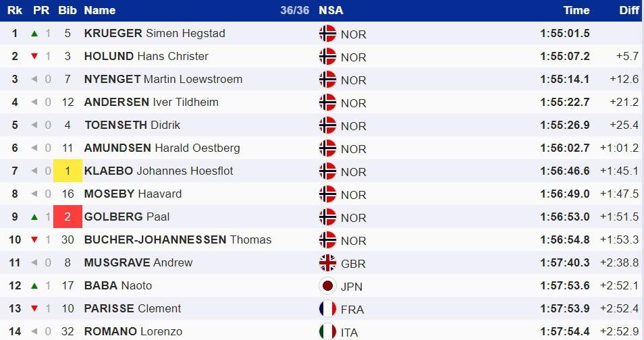Click green up arrow in KRUEGER row
This screenshot has width=644, height=340.
pyautogui.click(x=34, y=33)
